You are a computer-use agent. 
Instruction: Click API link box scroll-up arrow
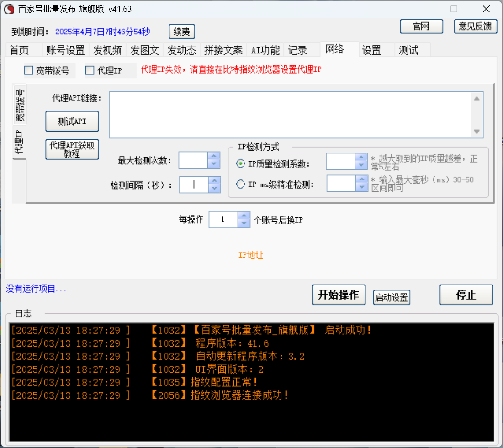(x=477, y=99)
